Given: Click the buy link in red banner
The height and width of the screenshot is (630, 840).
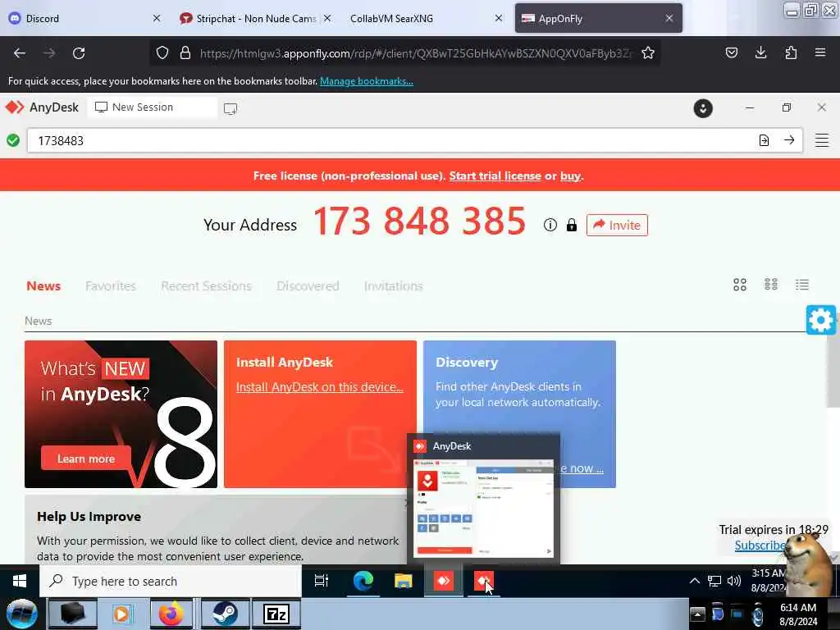Looking at the screenshot, I should [x=570, y=176].
